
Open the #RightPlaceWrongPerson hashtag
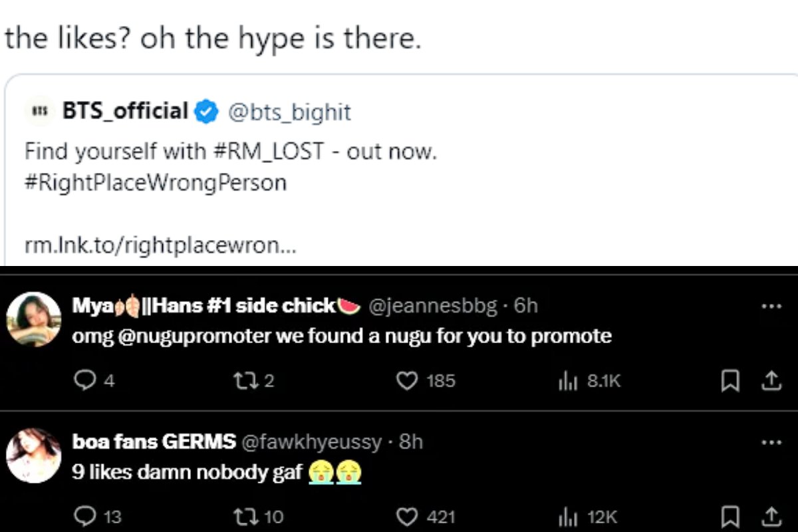pyautogui.click(x=156, y=182)
